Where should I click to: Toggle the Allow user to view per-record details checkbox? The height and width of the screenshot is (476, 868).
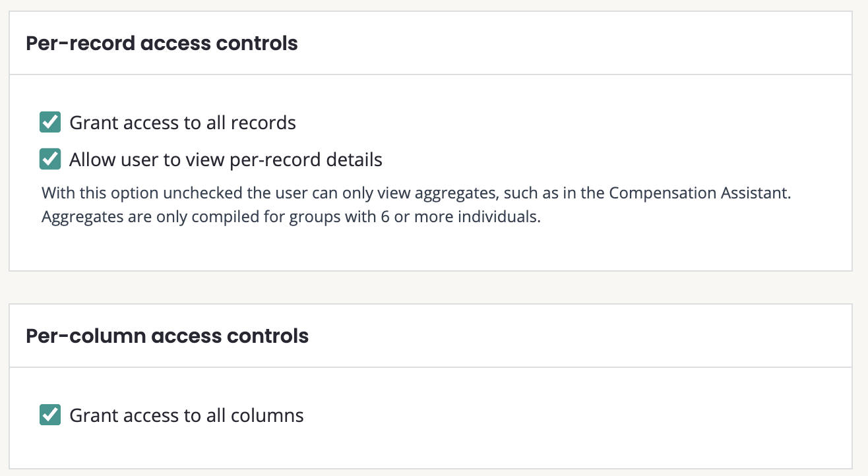coord(50,160)
